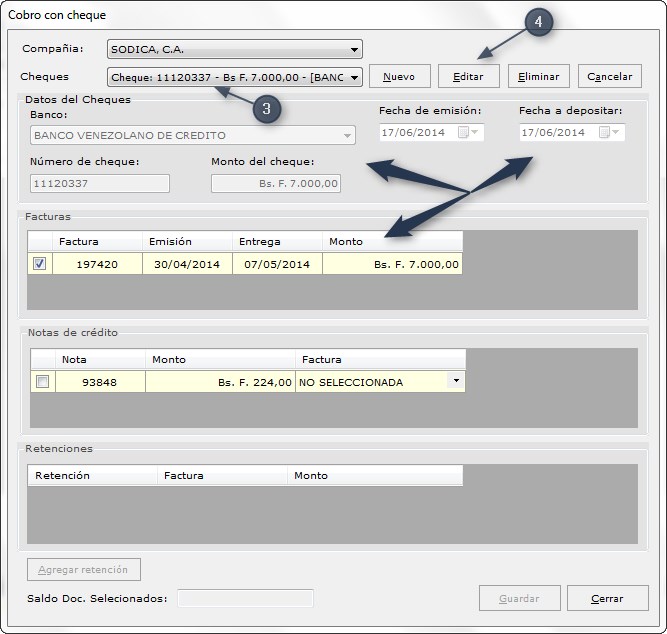Click the Monto del cheque field
This screenshot has height=634, width=667.
(x=276, y=183)
